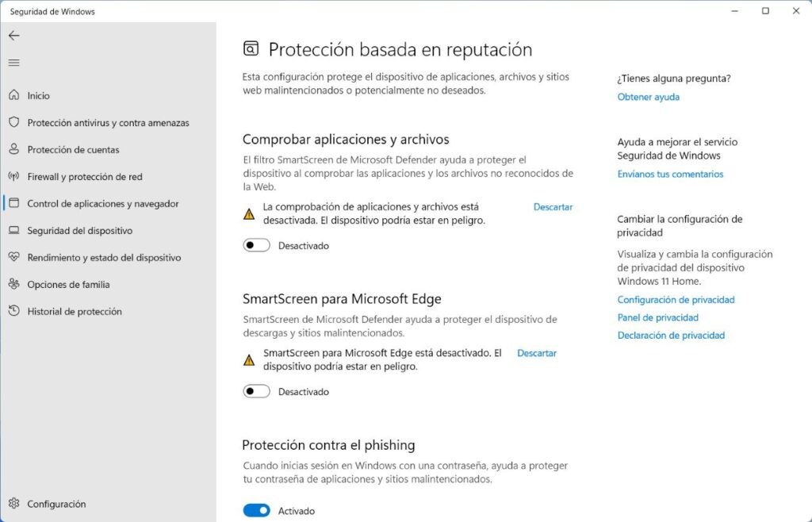The image size is (812, 522).
Task: Disable Protección contra el phishing
Action: tap(255, 510)
